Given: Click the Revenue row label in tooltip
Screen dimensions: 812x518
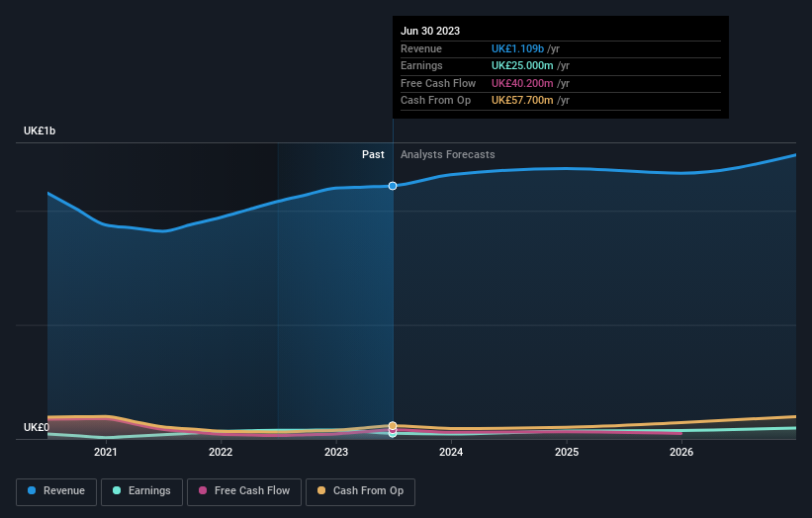Looking at the screenshot, I should click(421, 48).
